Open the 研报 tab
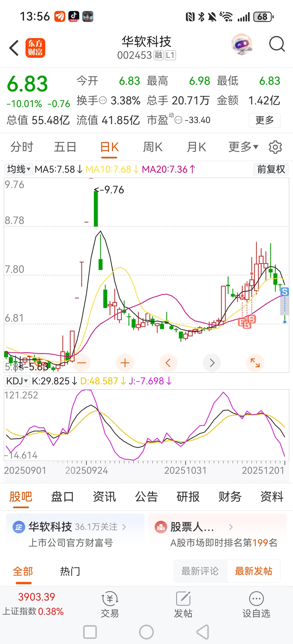This screenshot has width=293, height=644. coord(188,497)
